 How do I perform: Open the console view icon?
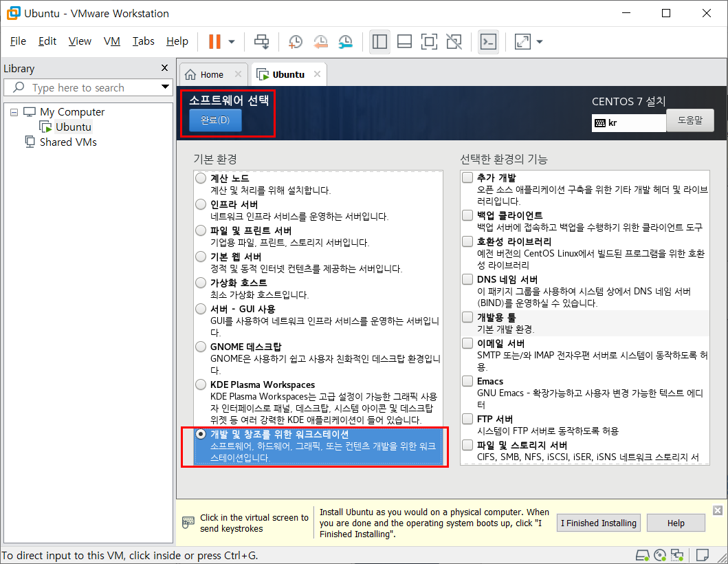(489, 42)
